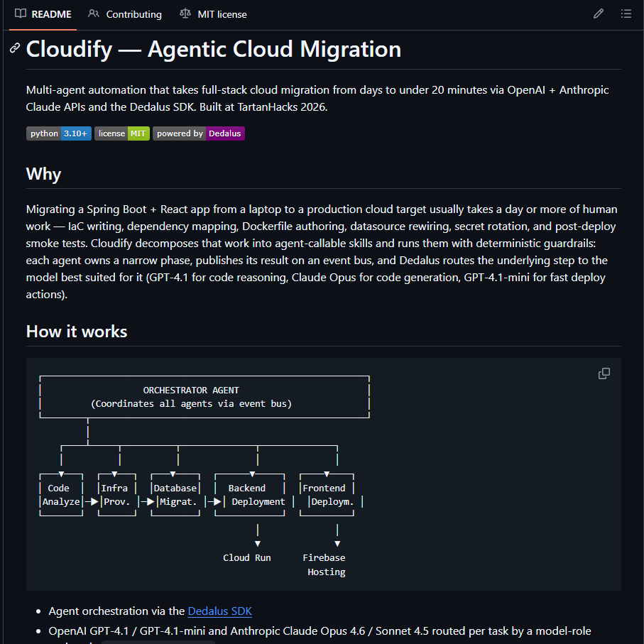The image size is (644, 644).
Task: Open the Dedalus SDK link
Action: (219, 611)
